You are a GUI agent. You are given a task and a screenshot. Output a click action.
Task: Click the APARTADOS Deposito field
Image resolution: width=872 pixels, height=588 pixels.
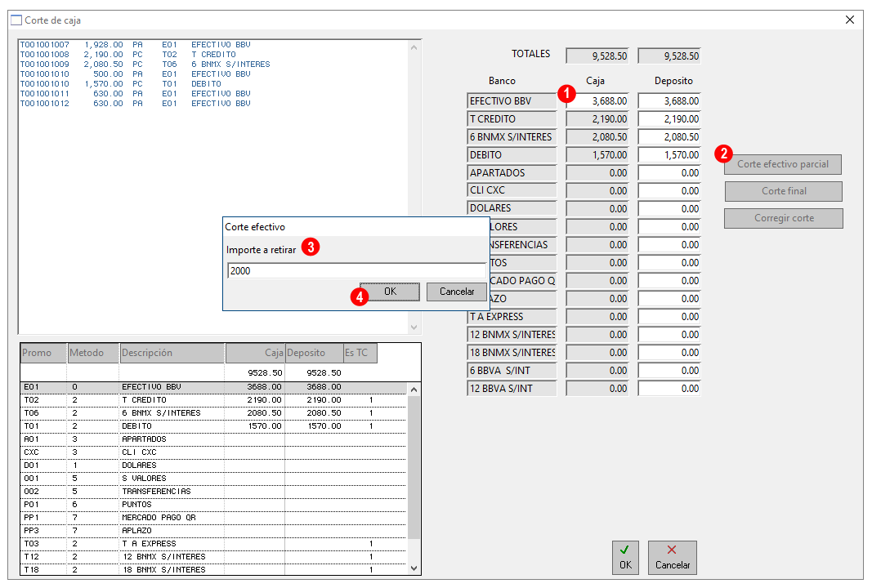669,173
